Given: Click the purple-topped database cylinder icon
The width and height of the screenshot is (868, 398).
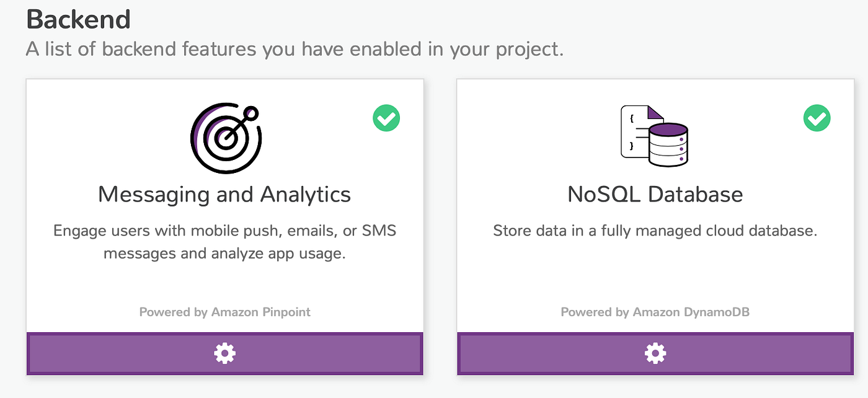Looking at the screenshot, I should click(x=668, y=145).
